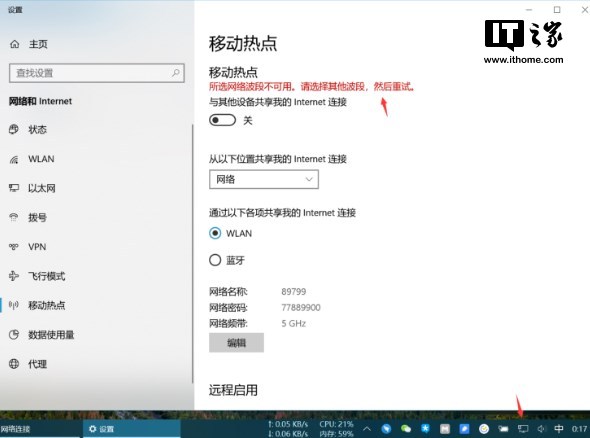Open the grey M tray icon

tap(445, 429)
